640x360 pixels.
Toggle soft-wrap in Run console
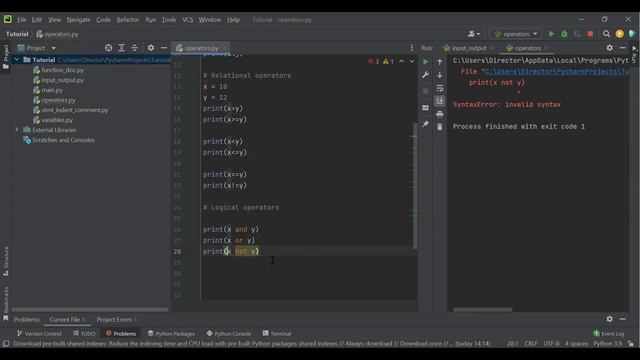[440, 88]
